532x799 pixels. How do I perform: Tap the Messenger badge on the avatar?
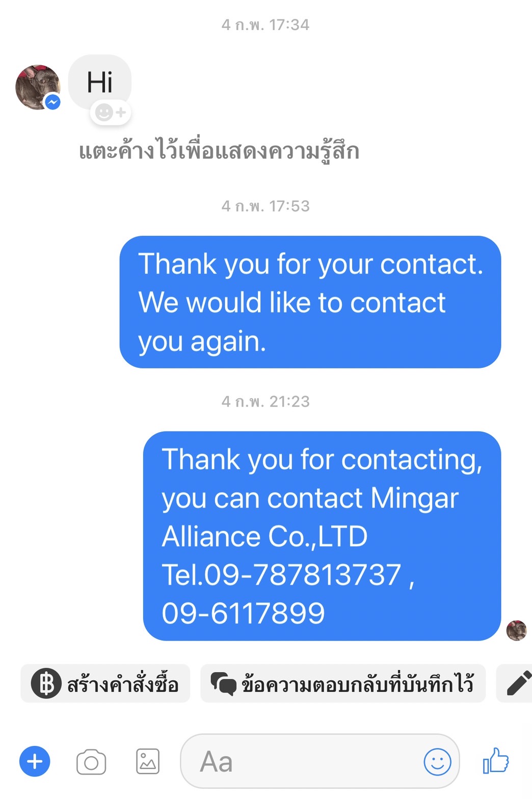click(x=52, y=102)
